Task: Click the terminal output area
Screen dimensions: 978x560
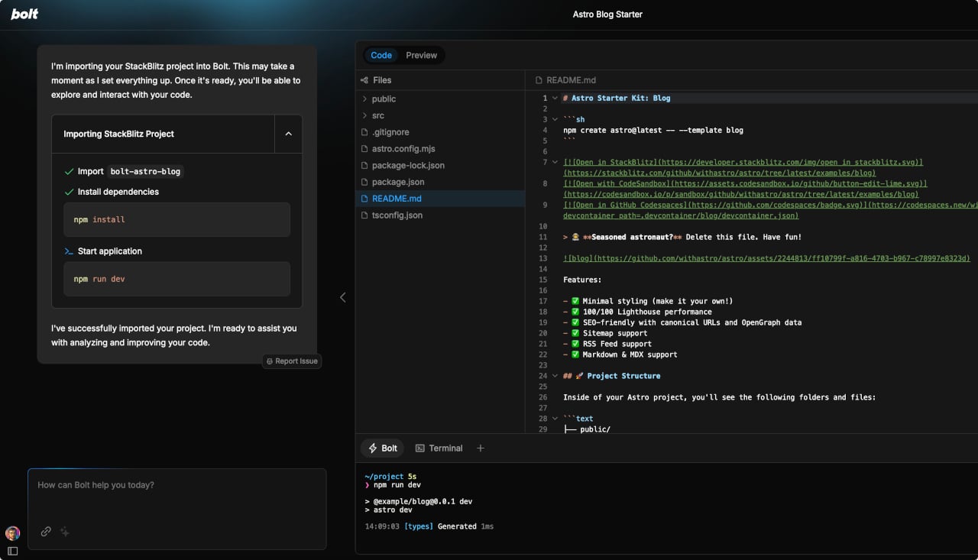Action: pyautogui.click(x=666, y=508)
